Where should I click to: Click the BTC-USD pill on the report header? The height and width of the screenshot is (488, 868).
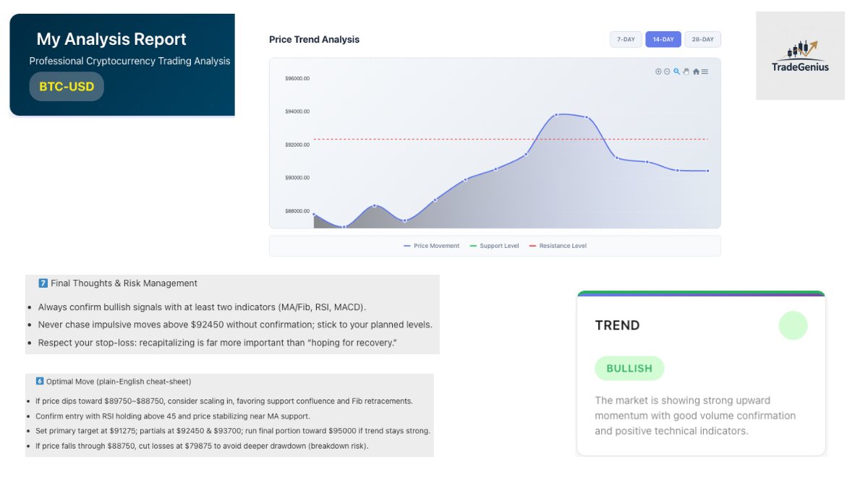click(67, 87)
